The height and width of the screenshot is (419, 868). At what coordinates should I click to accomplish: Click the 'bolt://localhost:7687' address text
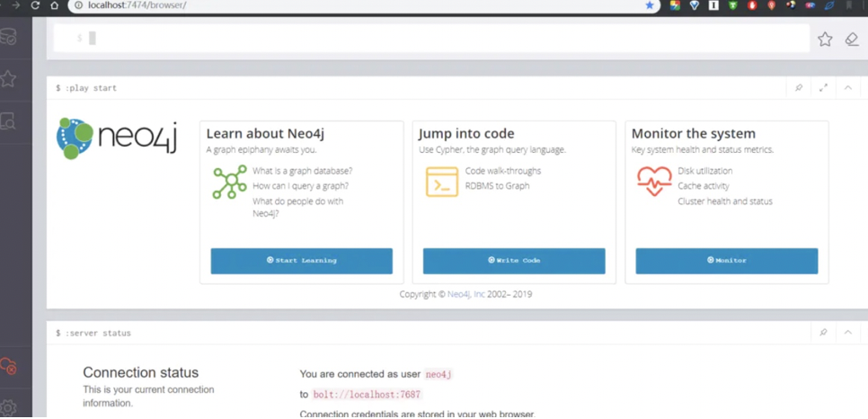click(x=367, y=395)
